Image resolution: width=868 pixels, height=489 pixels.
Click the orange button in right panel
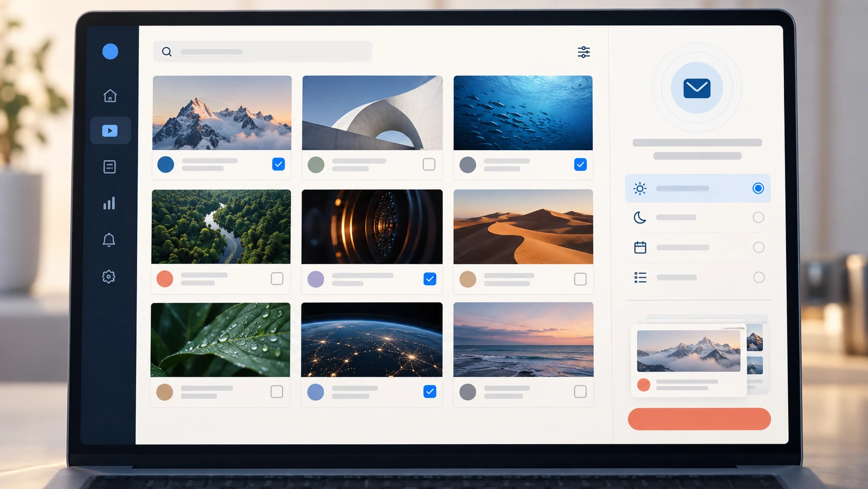coord(699,419)
